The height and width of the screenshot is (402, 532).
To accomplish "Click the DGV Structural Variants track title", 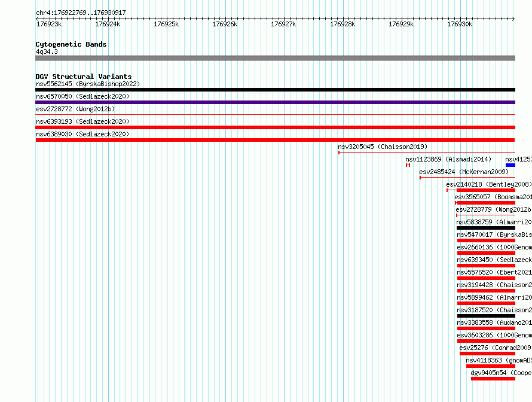I will coord(84,77).
